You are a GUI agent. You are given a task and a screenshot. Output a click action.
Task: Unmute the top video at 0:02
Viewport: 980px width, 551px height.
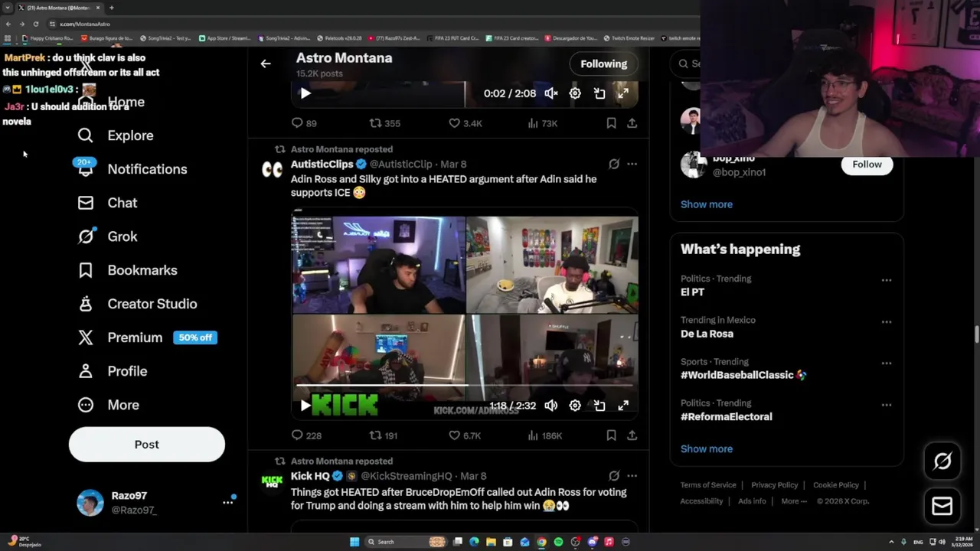(551, 93)
